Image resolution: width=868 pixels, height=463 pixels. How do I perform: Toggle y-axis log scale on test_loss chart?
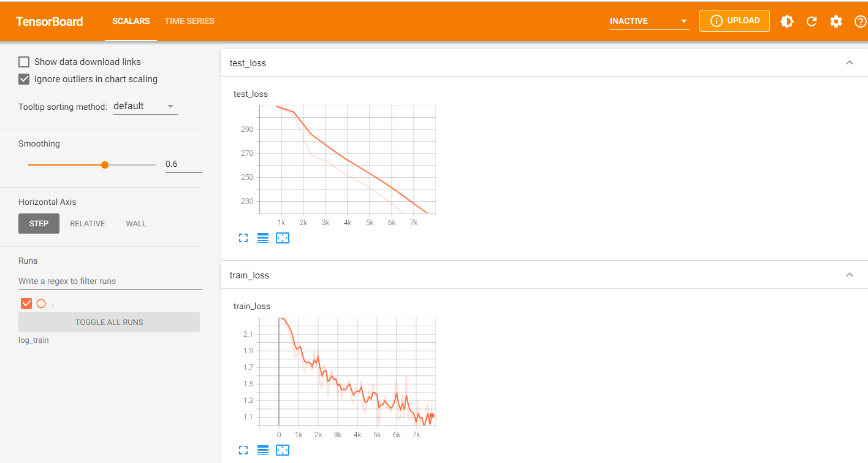pyautogui.click(x=263, y=238)
